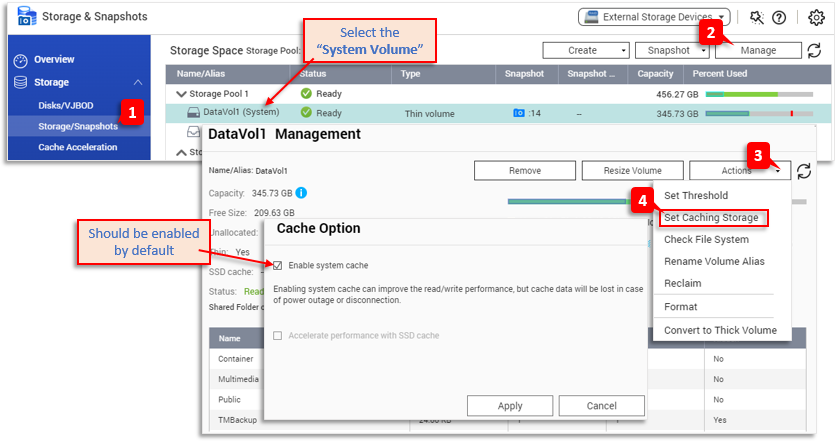Open the tools icon next to help
The width and height of the screenshot is (835, 441).
click(755, 17)
